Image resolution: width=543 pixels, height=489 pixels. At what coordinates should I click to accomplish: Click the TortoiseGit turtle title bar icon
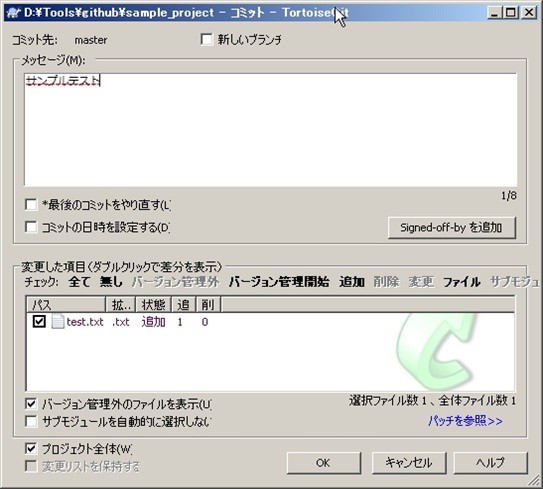coord(14,13)
